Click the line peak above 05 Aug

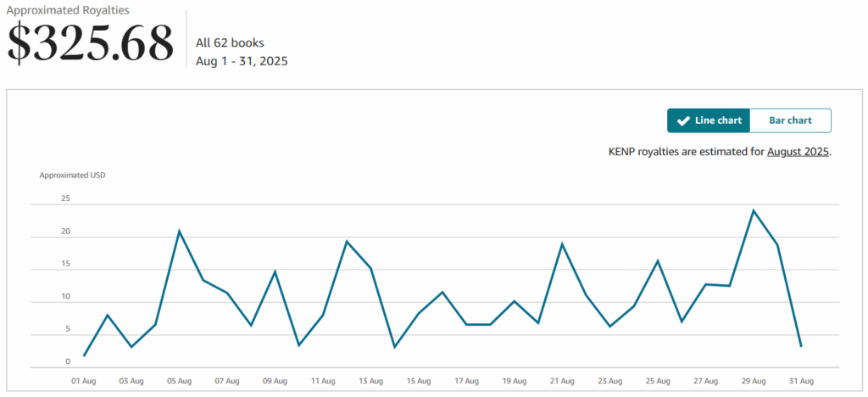pos(179,231)
